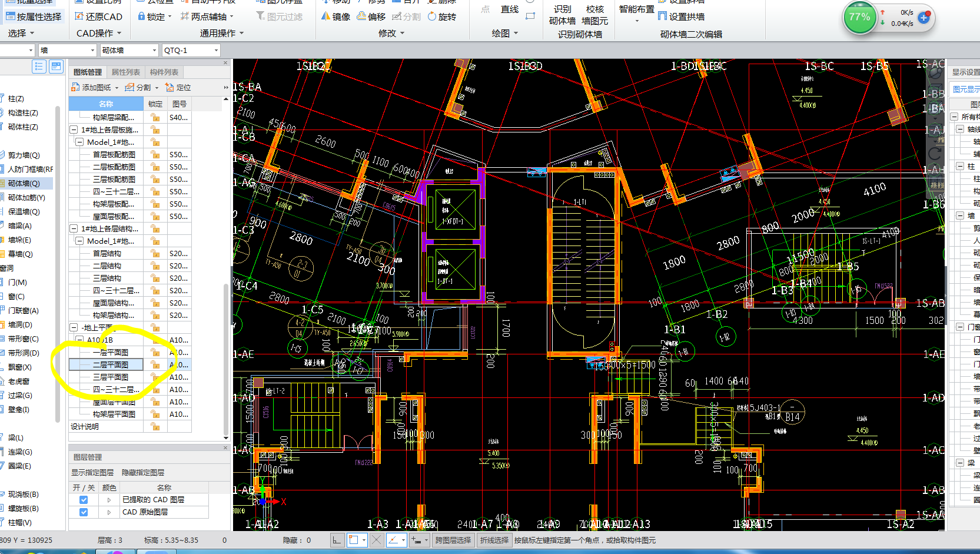Click the 按属性选择 select-by-attribute tool
The image size is (980, 554).
(34, 16)
